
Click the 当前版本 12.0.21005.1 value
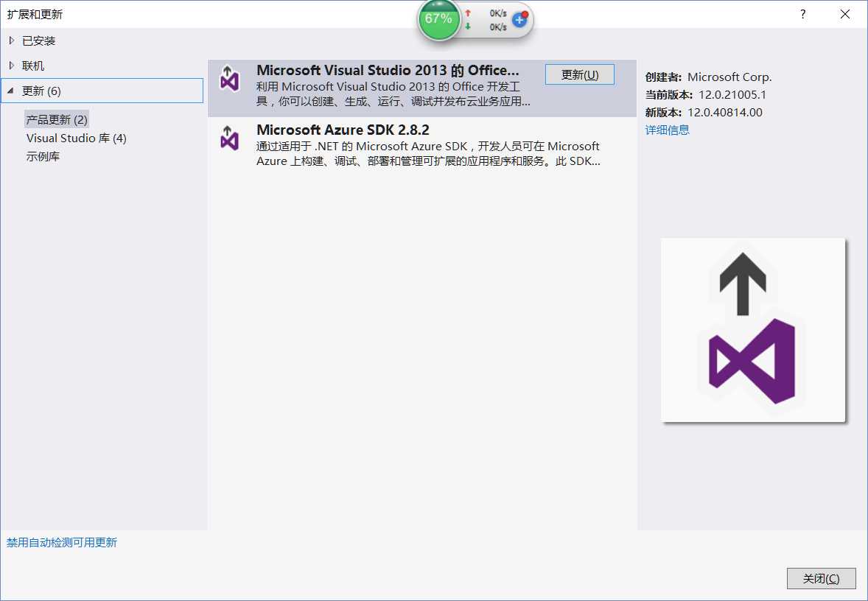(732, 94)
